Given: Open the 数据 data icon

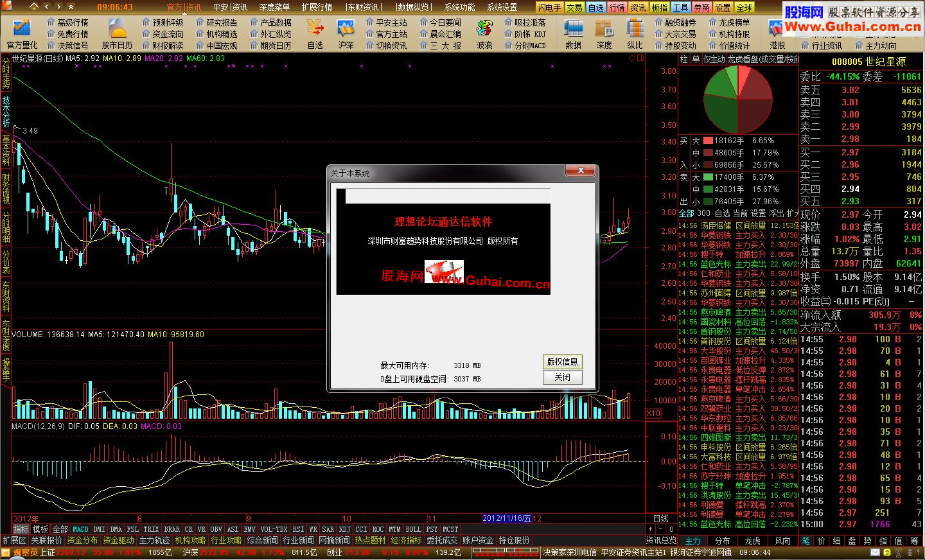Looking at the screenshot, I should (573, 28).
